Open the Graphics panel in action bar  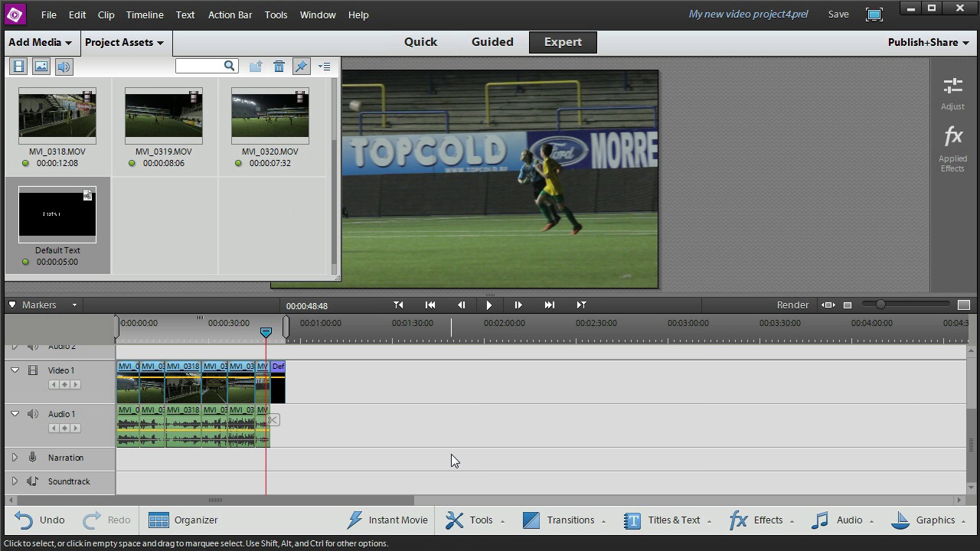coord(929,520)
